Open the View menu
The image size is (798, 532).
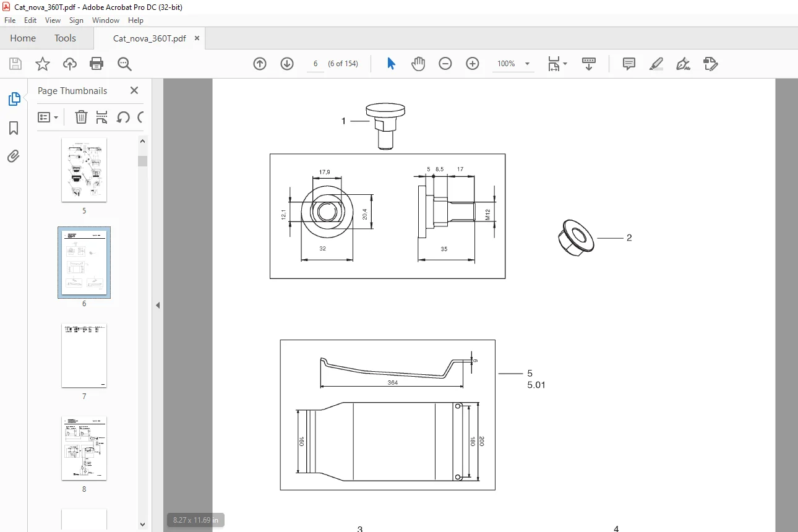coord(53,20)
